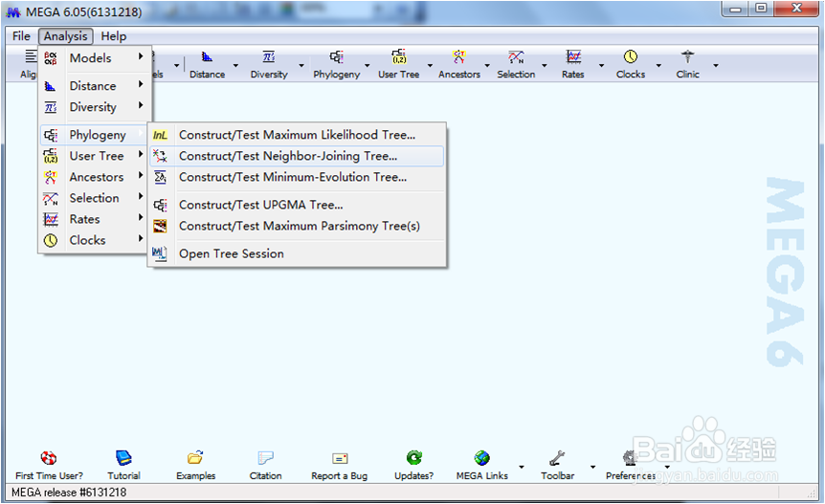Click the First Time User? lifebuoy icon
Viewport: 825px width, 504px height.
(x=49, y=458)
